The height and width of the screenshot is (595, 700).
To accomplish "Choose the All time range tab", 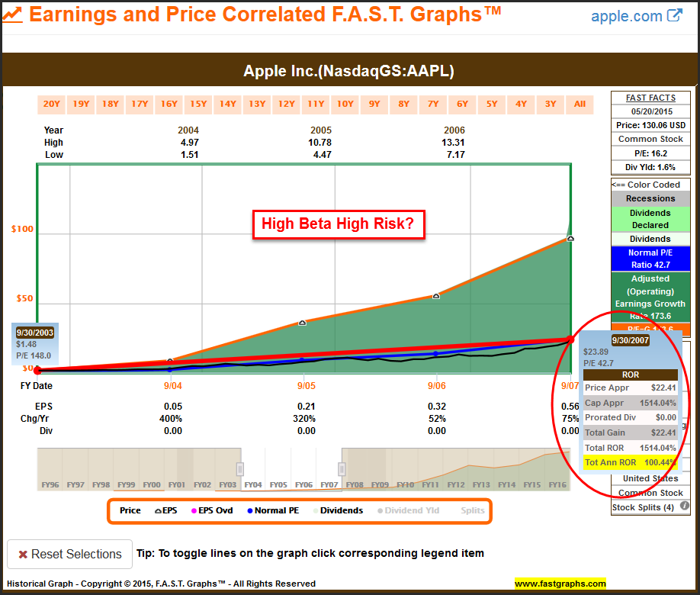I will pos(580,104).
